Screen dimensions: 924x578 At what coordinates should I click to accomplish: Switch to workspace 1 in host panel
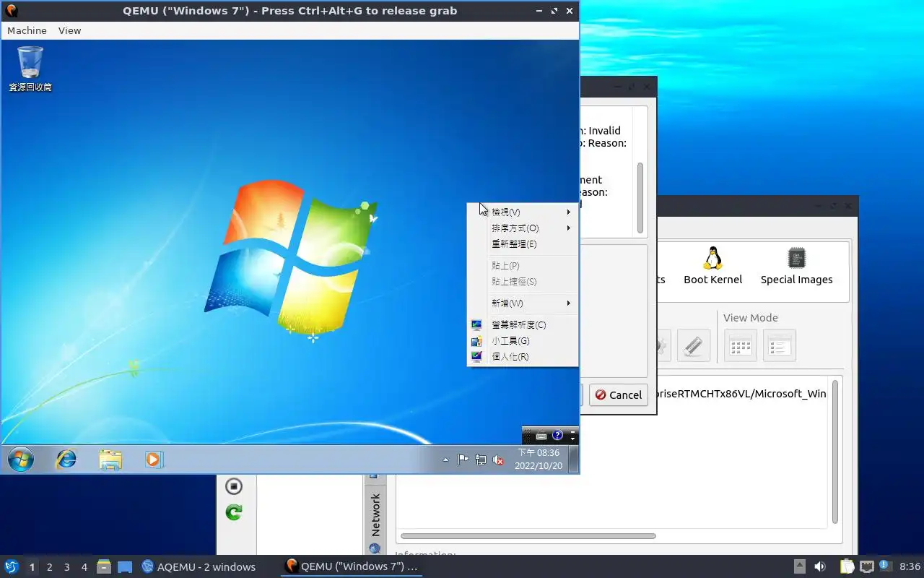point(32,567)
